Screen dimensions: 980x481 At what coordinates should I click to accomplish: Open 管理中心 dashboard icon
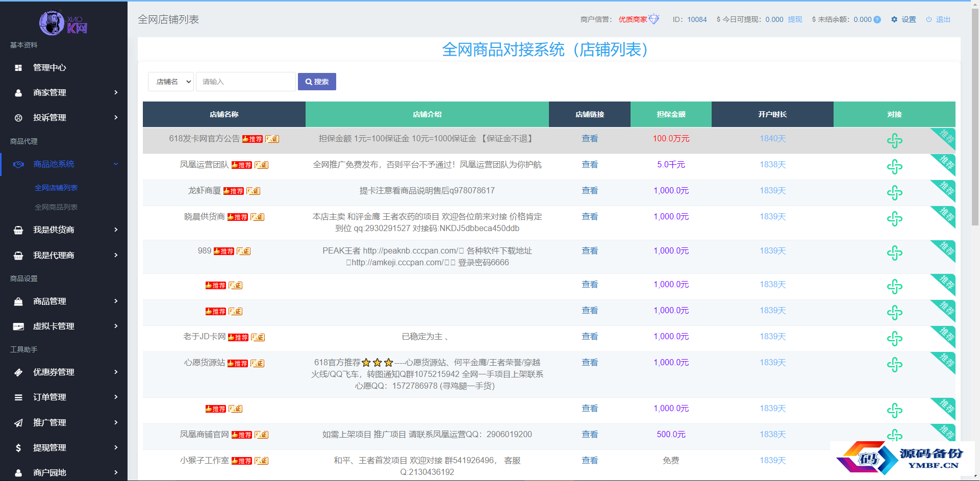(18, 67)
